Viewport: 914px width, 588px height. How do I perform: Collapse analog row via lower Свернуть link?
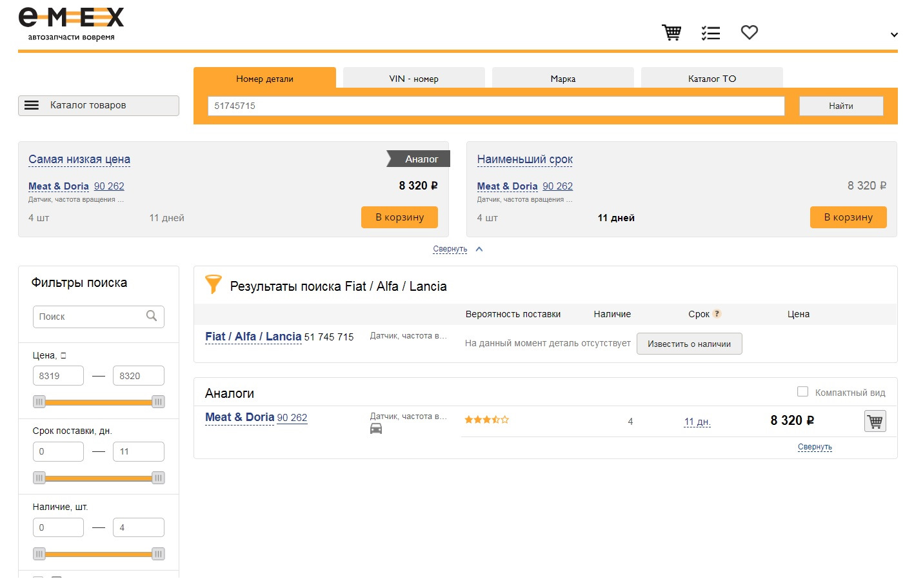click(x=815, y=447)
